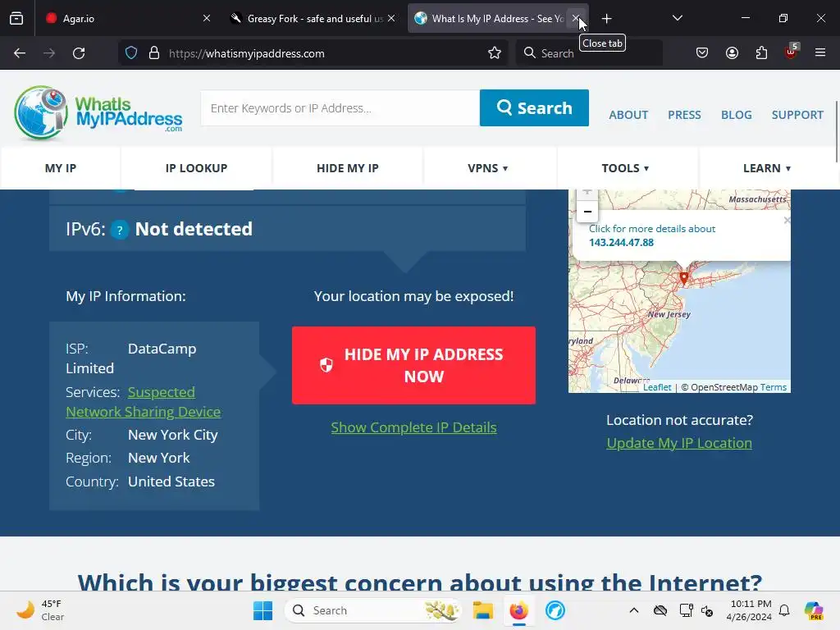Click the Firefox taskbar icon
The image size is (840, 630).
pos(518,610)
